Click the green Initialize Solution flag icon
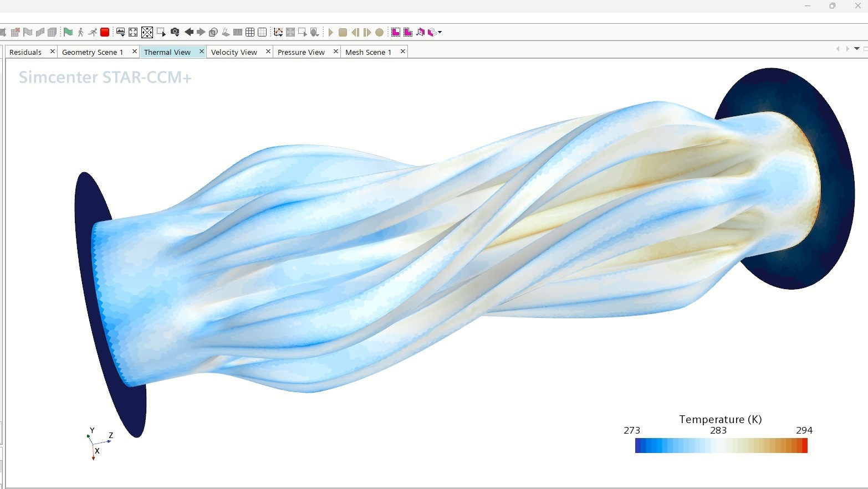 pos(68,32)
